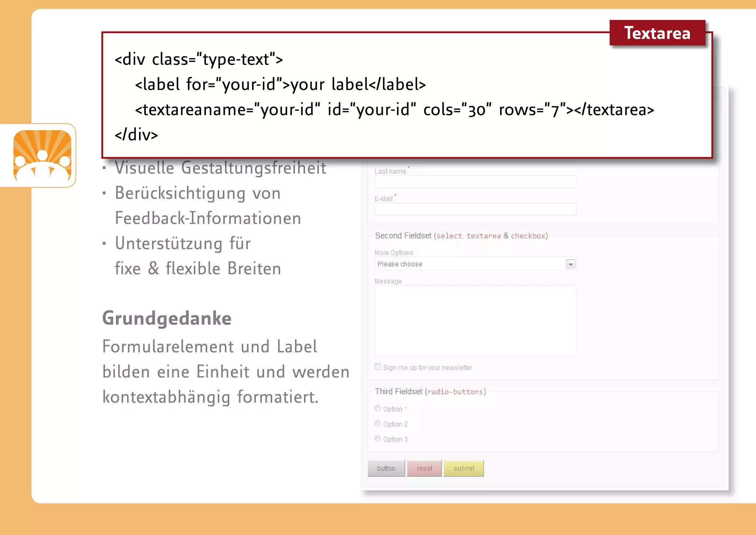Click the Grundgedanke heading
Viewport: 756px width, 535px height.
click(167, 318)
